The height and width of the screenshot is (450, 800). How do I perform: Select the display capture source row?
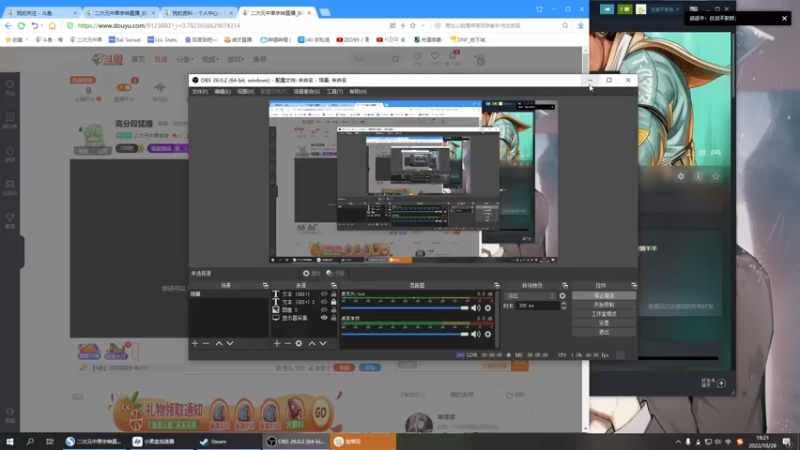[304, 318]
